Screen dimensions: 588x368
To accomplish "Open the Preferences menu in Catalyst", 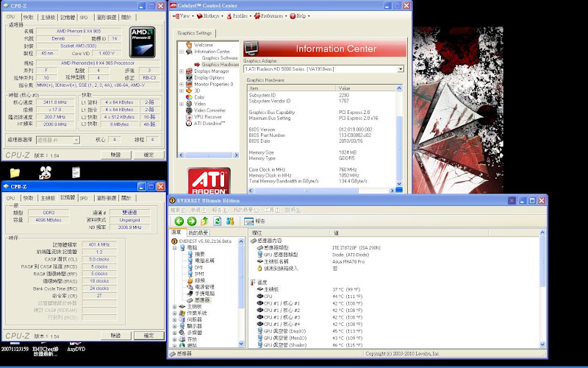I will pos(271,15).
